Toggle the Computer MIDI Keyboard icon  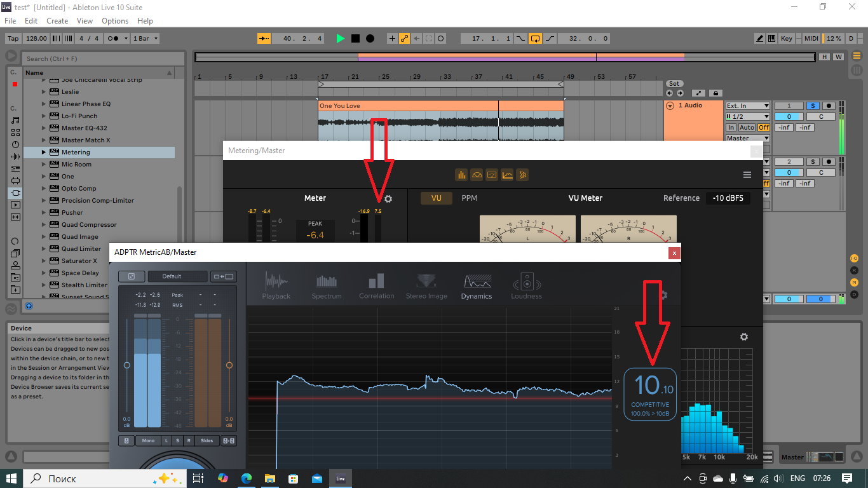(x=773, y=39)
